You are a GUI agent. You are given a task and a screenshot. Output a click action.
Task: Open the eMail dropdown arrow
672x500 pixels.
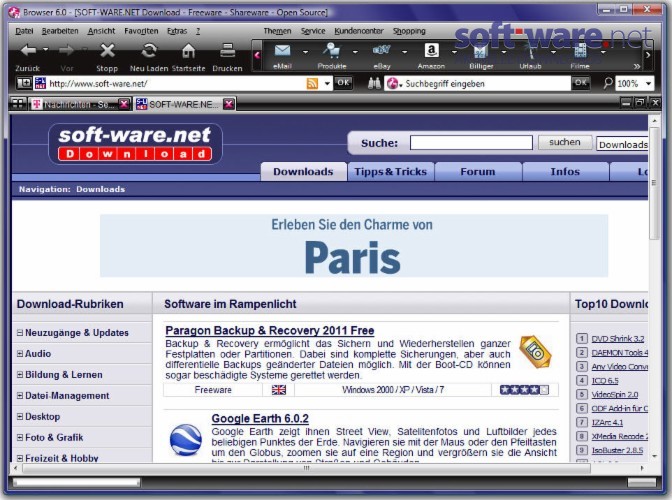[x=305, y=52]
